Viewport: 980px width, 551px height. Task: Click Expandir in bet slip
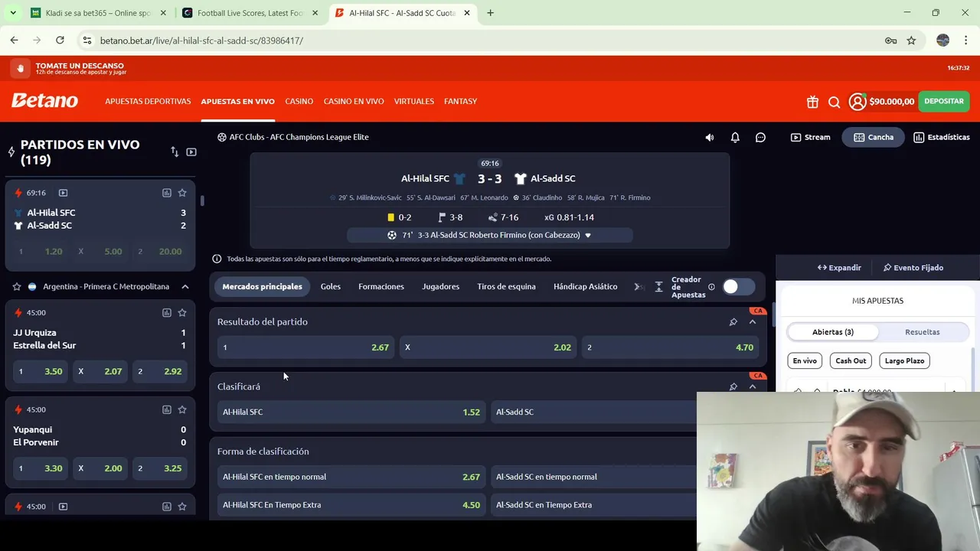click(x=839, y=268)
